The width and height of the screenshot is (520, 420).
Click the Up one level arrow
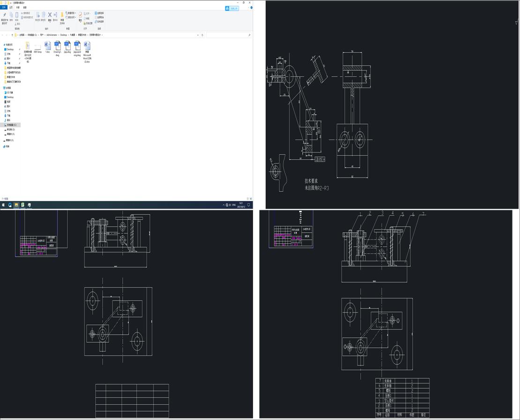tap(12, 35)
